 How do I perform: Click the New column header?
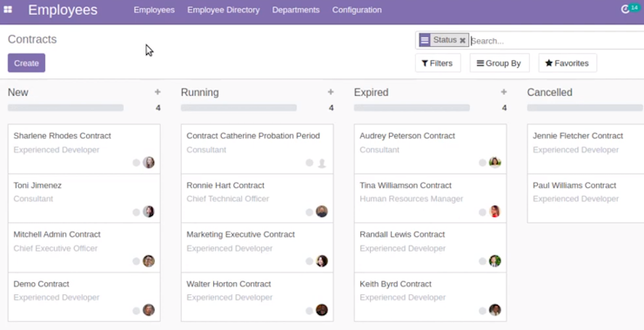[x=18, y=92]
